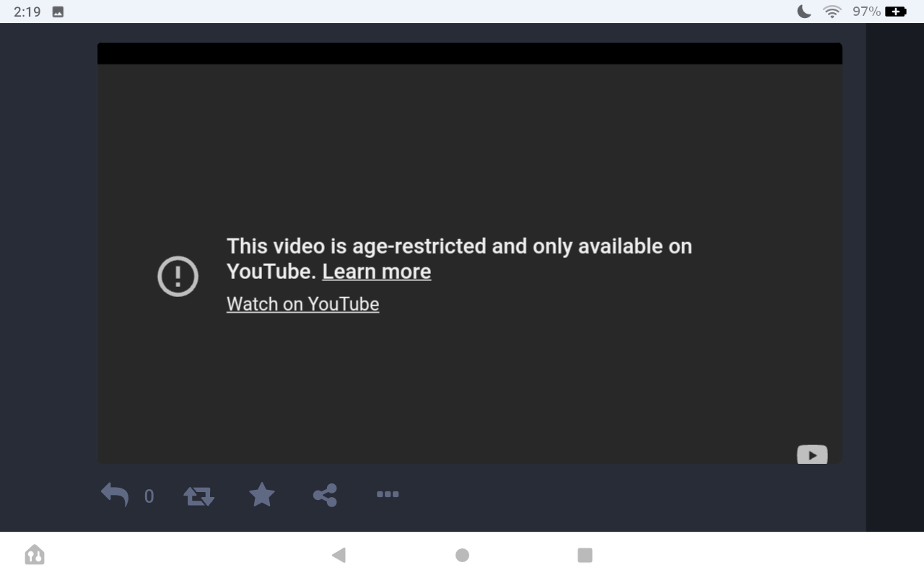Viewport: 924px width, 578px height.
Task: Open recent apps with the square button
Action: click(585, 555)
